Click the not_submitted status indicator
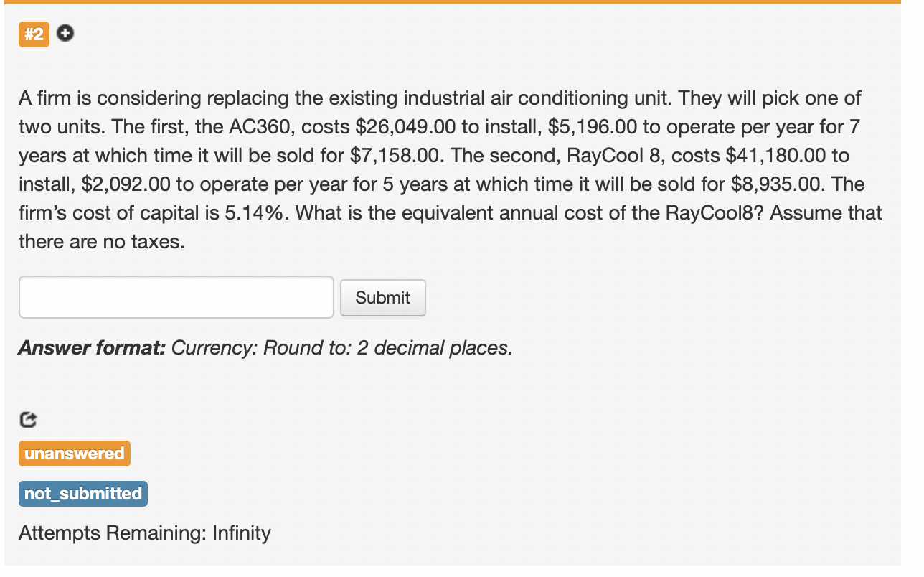 (82, 493)
